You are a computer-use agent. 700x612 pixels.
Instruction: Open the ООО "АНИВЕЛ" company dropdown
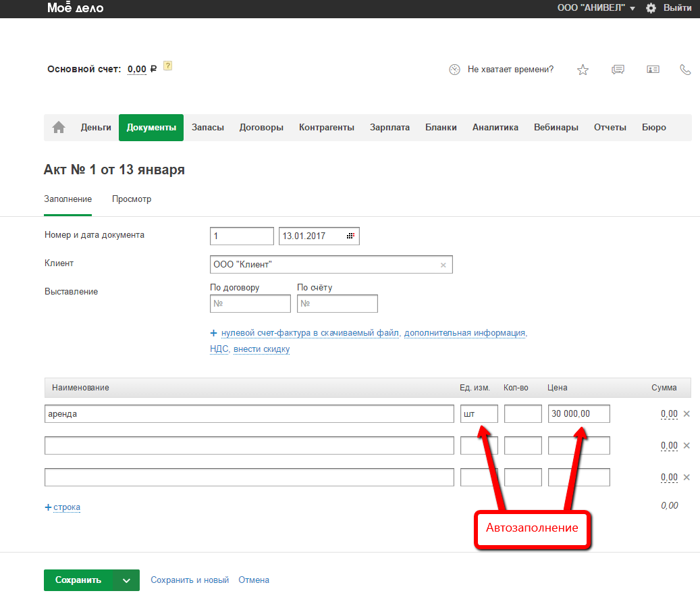596,8
